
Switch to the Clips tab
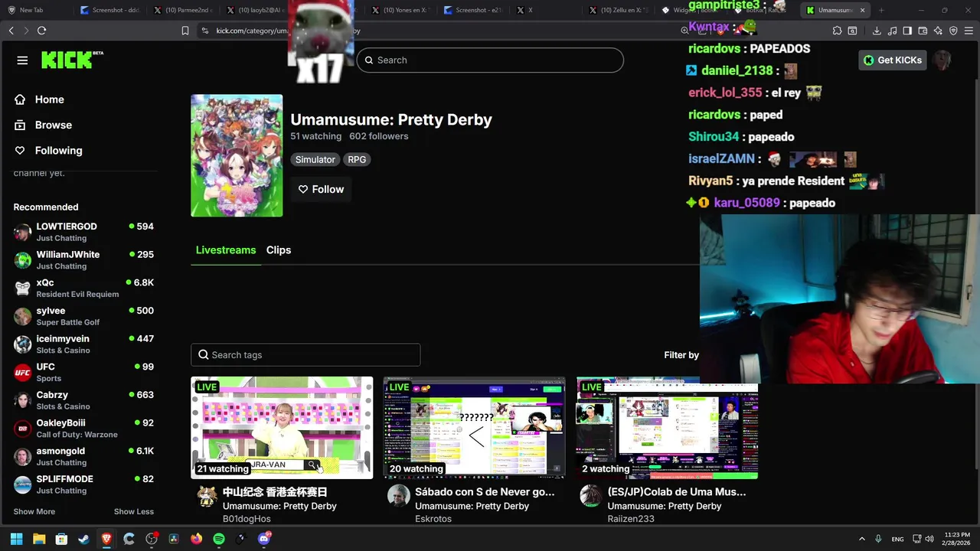click(x=279, y=250)
